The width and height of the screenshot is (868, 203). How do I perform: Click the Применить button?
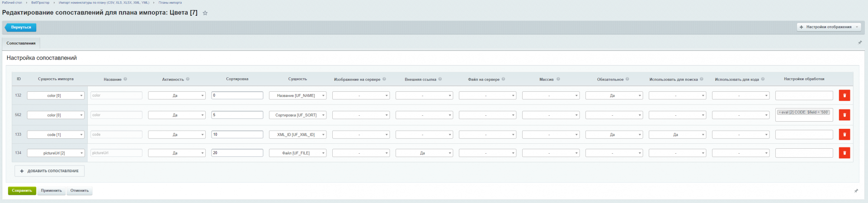[52, 191]
